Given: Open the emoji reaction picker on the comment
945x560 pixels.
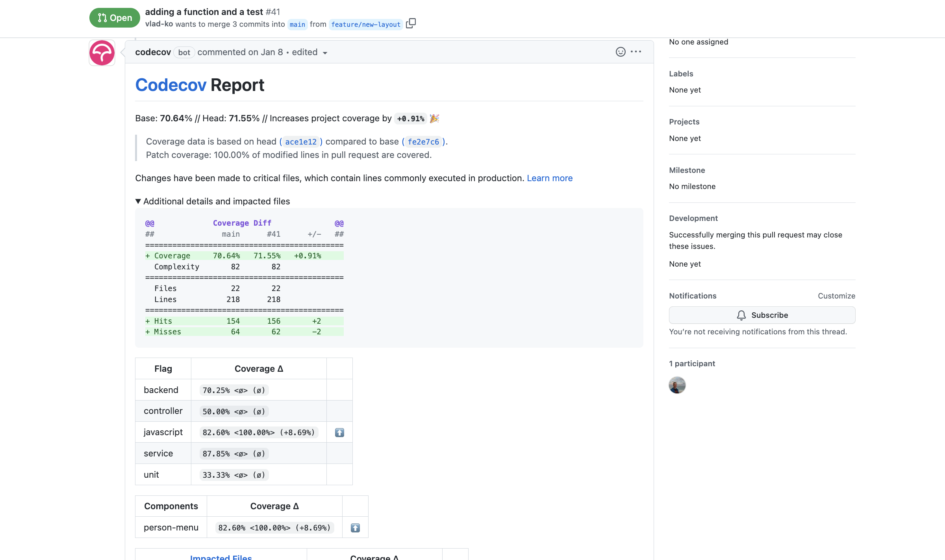Looking at the screenshot, I should coord(620,52).
